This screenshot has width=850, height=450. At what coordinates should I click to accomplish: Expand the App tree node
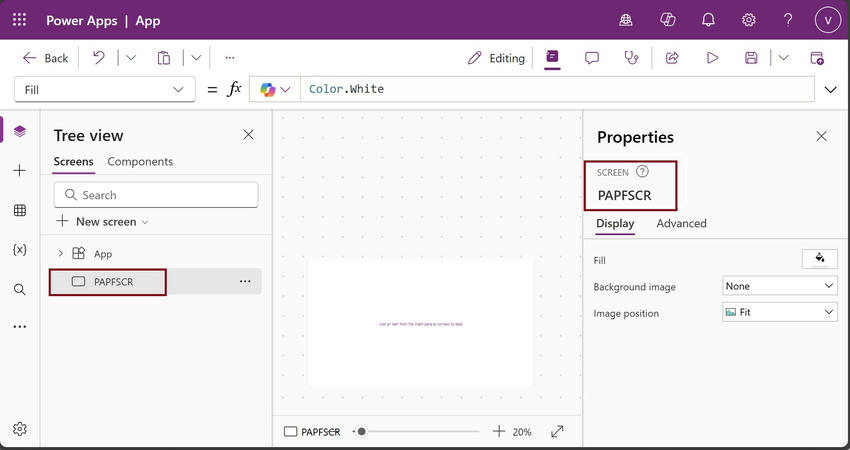pyautogui.click(x=60, y=253)
